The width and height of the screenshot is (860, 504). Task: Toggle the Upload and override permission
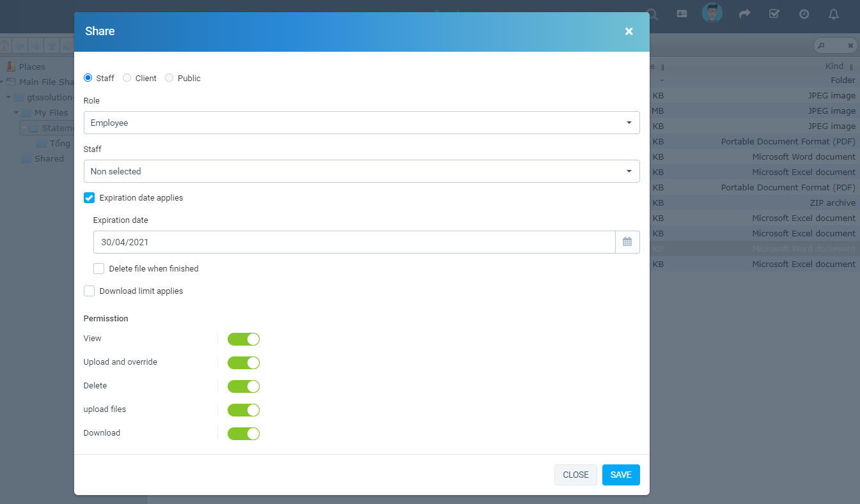click(244, 363)
